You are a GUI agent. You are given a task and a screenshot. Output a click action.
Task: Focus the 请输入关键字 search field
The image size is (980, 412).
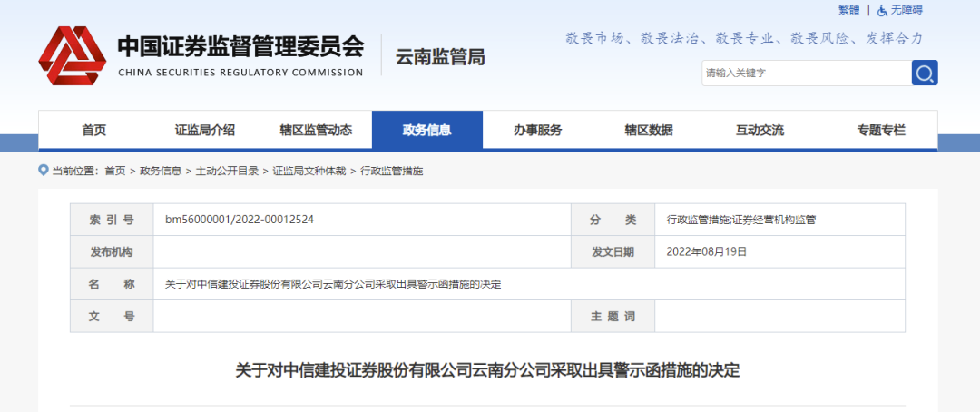807,74
